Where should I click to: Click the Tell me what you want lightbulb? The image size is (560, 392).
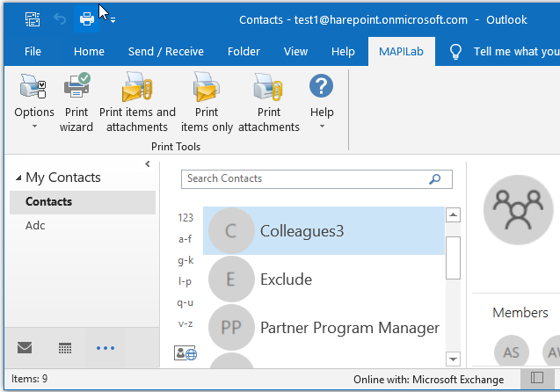(455, 52)
